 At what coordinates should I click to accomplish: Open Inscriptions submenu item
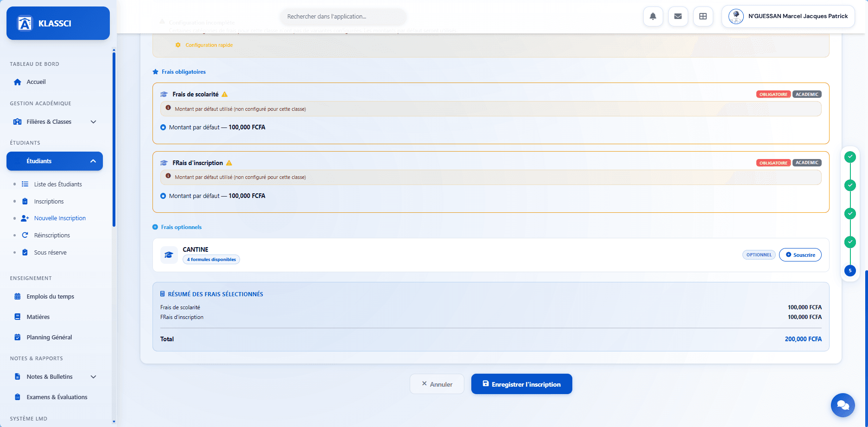coord(49,201)
